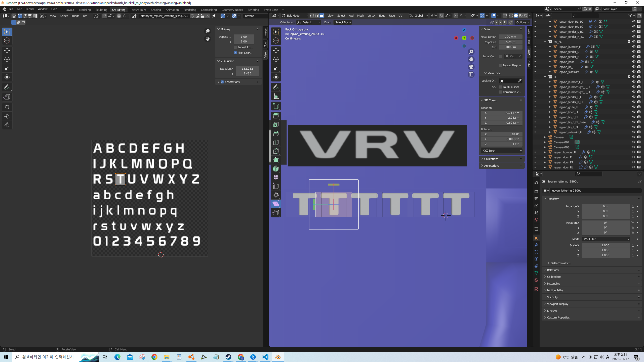Image resolution: width=644 pixels, height=362 pixels.
Task: Toggle Pre_FL collection exclude checkbox
Action: tap(629, 41)
